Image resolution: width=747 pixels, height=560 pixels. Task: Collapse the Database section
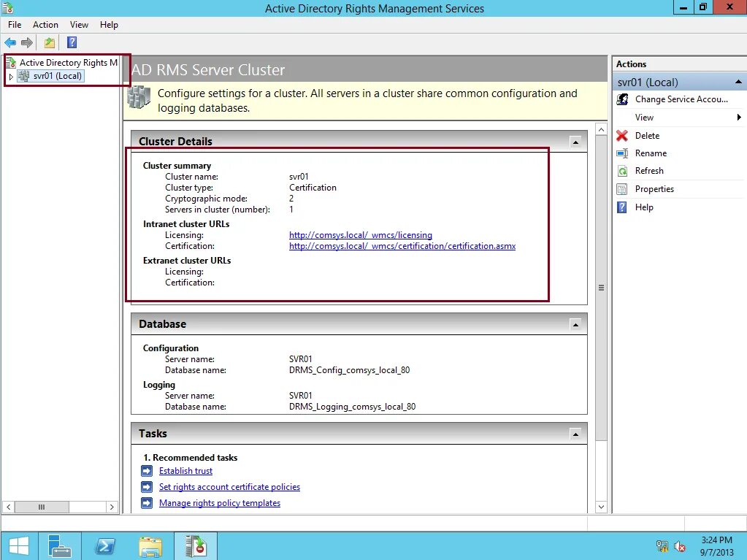[575, 325]
